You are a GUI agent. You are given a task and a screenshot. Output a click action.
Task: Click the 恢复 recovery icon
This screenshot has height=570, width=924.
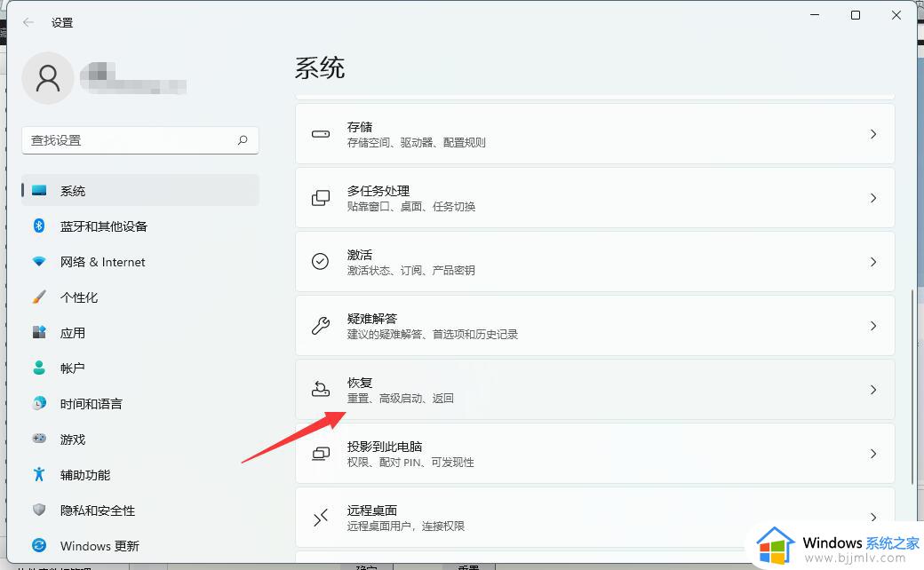click(321, 390)
